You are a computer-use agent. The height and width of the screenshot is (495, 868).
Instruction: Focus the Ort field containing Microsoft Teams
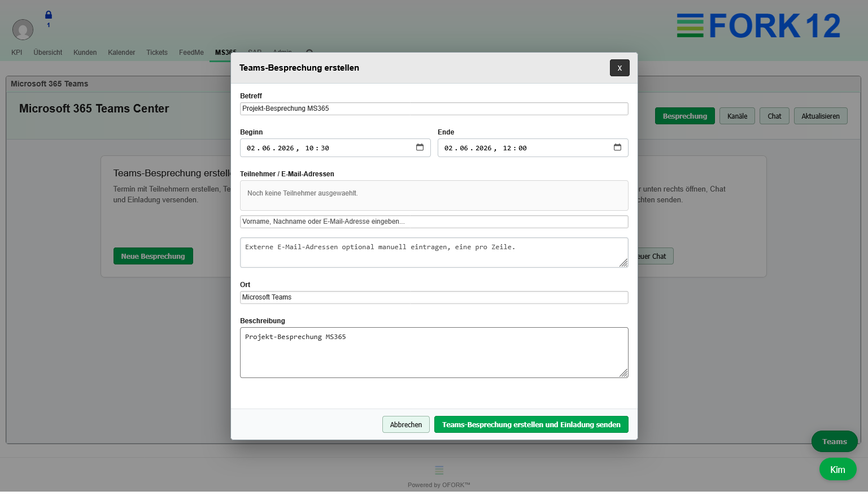click(434, 297)
